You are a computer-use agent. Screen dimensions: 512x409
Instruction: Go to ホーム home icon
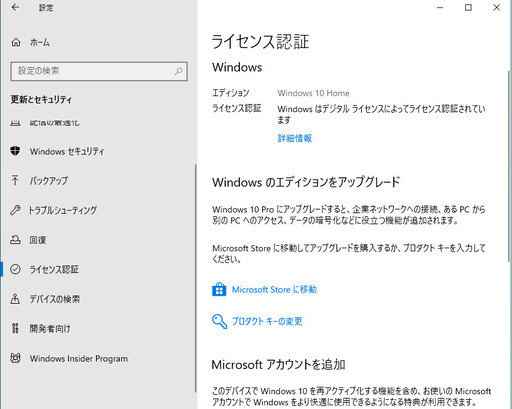(16, 42)
